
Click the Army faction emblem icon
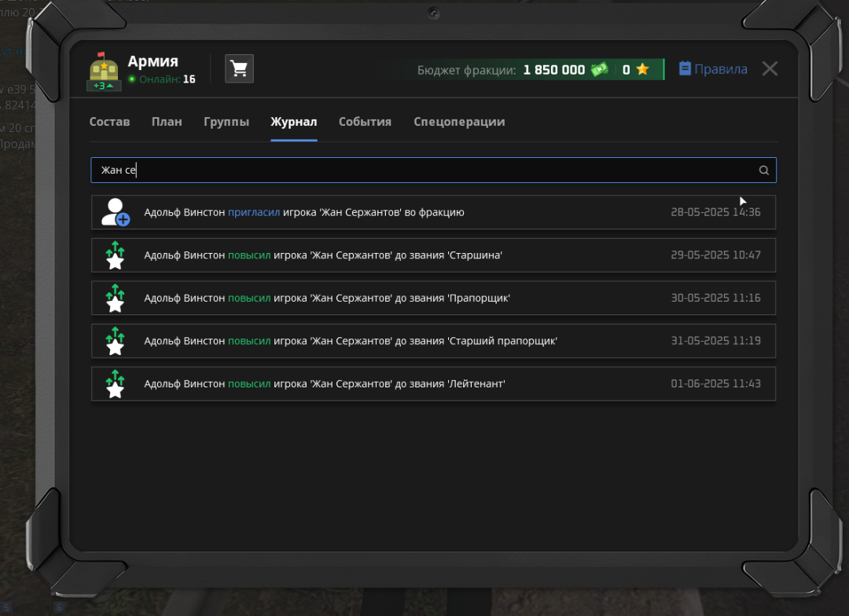(x=104, y=67)
